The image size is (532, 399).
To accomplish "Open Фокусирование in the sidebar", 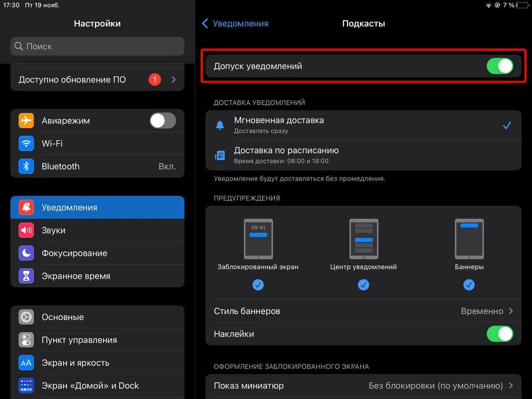I will point(97,253).
